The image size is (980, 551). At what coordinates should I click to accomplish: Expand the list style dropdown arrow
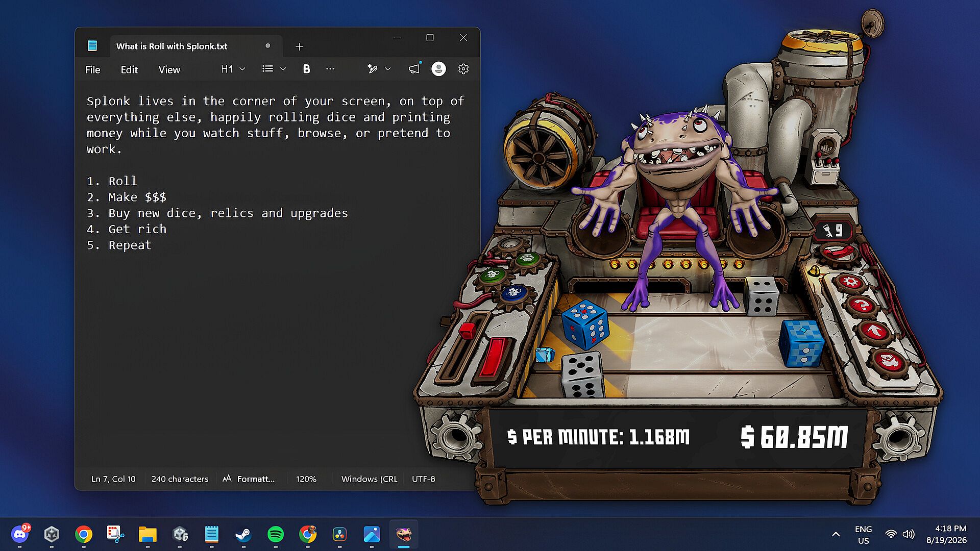pyautogui.click(x=283, y=69)
